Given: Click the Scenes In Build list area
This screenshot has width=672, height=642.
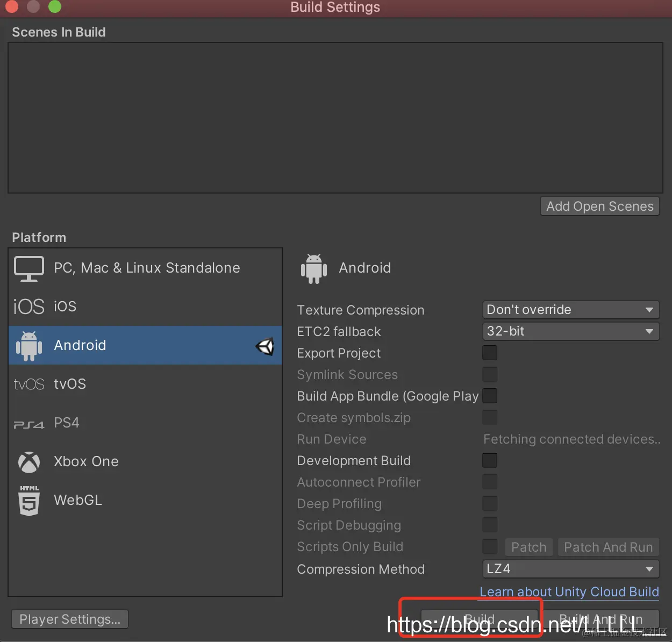Looking at the screenshot, I should point(335,118).
